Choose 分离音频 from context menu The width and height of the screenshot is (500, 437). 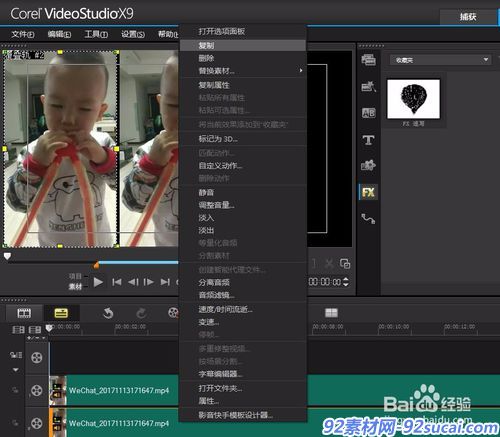243,283
